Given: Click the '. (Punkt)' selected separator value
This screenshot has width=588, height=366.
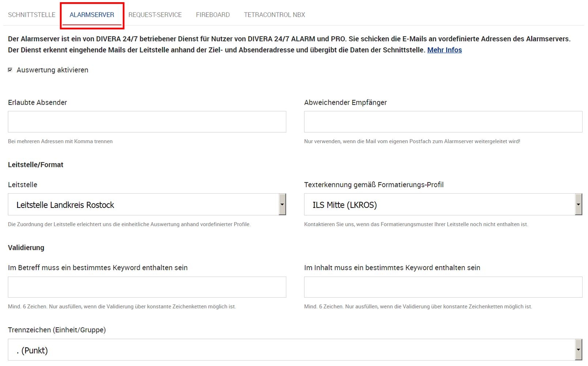Looking at the screenshot, I should [32, 350].
